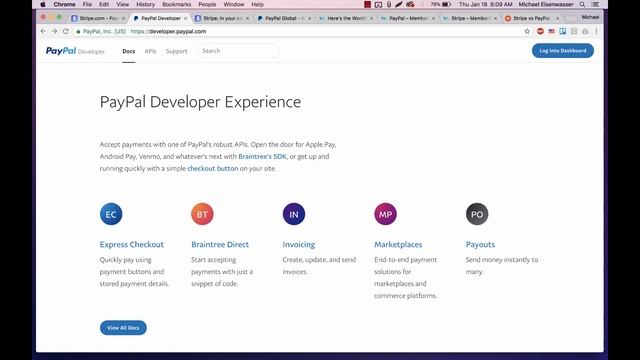Select the Support navigation tab
Image resolution: width=640 pixels, height=360 pixels.
(176, 51)
